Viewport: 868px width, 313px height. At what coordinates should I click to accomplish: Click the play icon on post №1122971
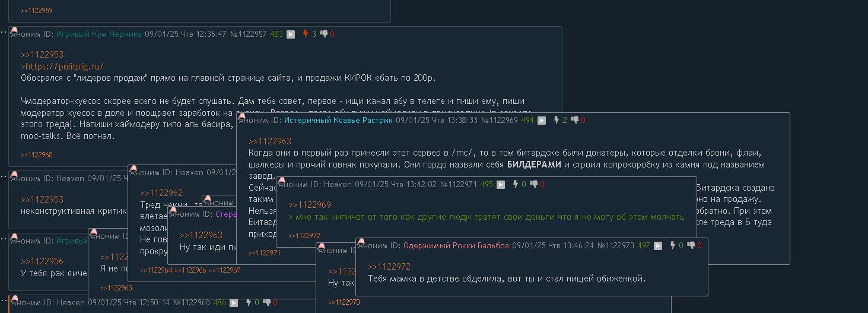[x=501, y=185]
